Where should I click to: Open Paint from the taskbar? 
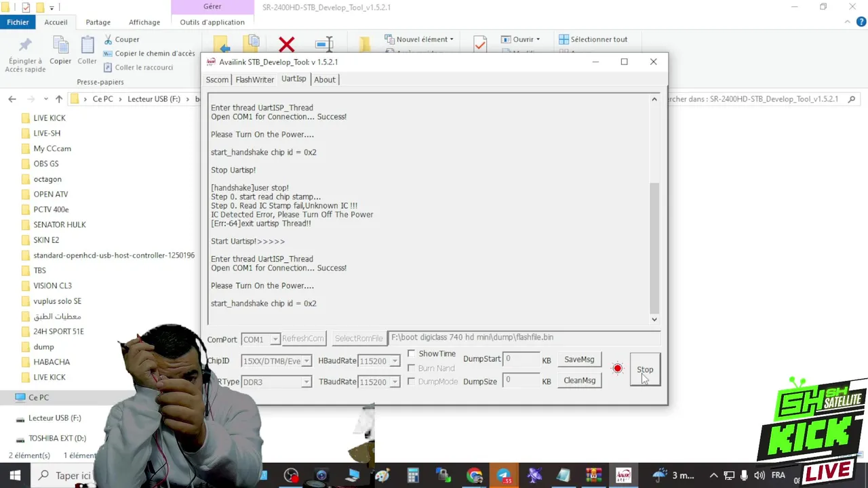pyautogui.click(x=382, y=475)
